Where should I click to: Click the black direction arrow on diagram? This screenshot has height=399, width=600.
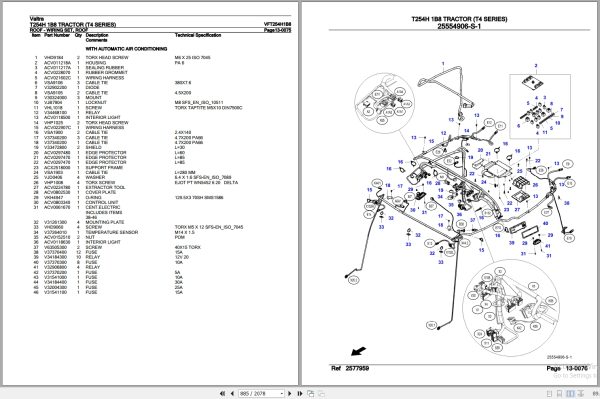(x=359, y=351)
